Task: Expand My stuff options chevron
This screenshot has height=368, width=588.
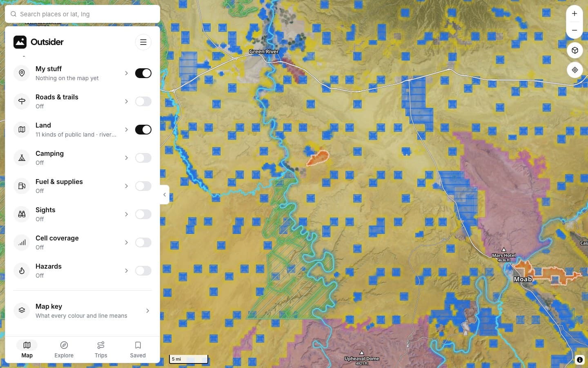Action: [127, 73]
